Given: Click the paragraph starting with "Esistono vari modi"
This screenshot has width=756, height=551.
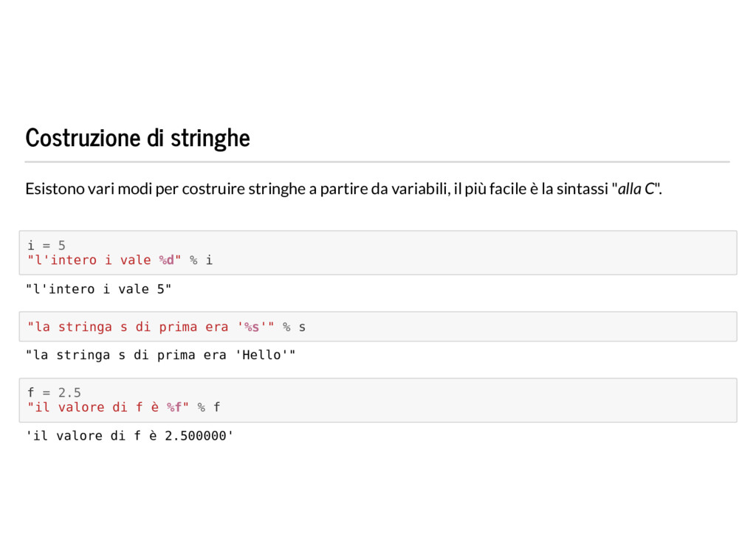Looking at the screenshot, I should [x=344, y=189].
